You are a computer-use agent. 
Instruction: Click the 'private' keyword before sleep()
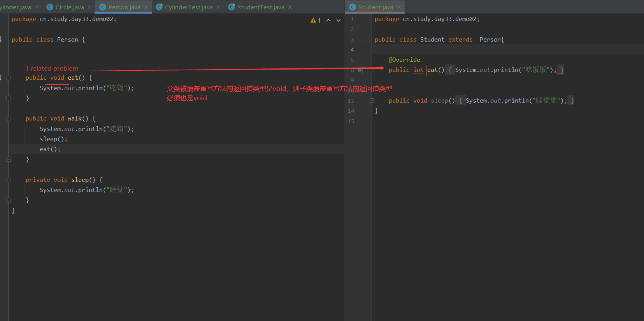click(38, 180)
